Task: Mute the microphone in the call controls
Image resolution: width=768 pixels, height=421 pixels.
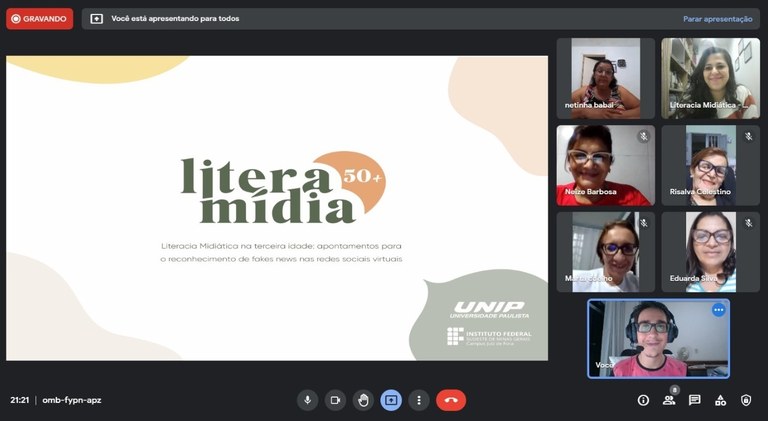Action: click(x=308, y=400)
